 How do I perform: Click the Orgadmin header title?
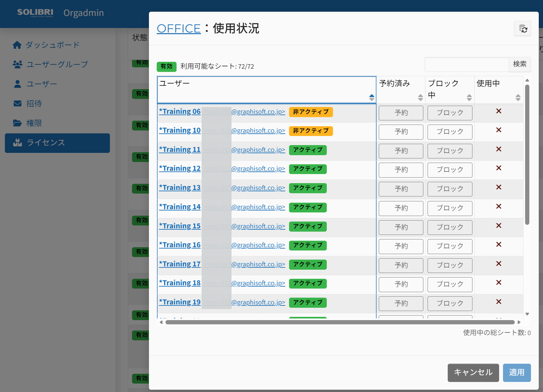(84, 13)
